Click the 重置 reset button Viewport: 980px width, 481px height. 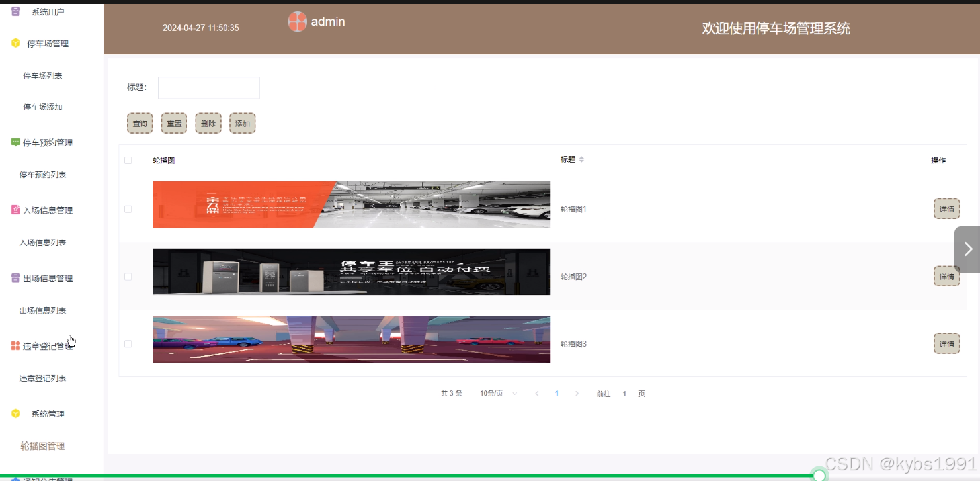(x=175, y=124)
